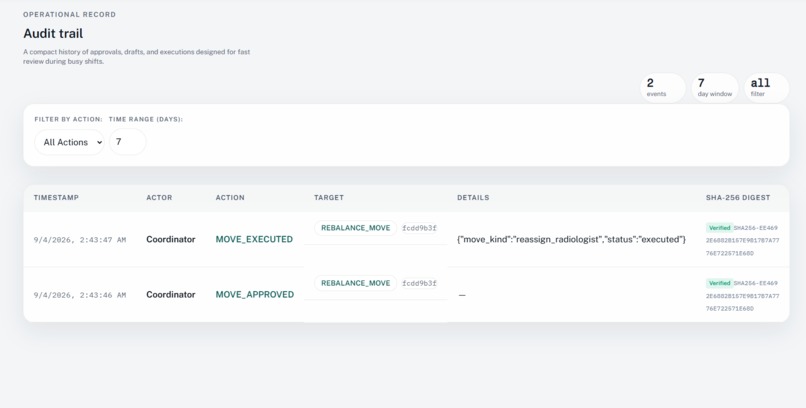Viewport: 806px width, 408px height.
Task: Click the ACTOR column header
Action: (x=159, y=198)
